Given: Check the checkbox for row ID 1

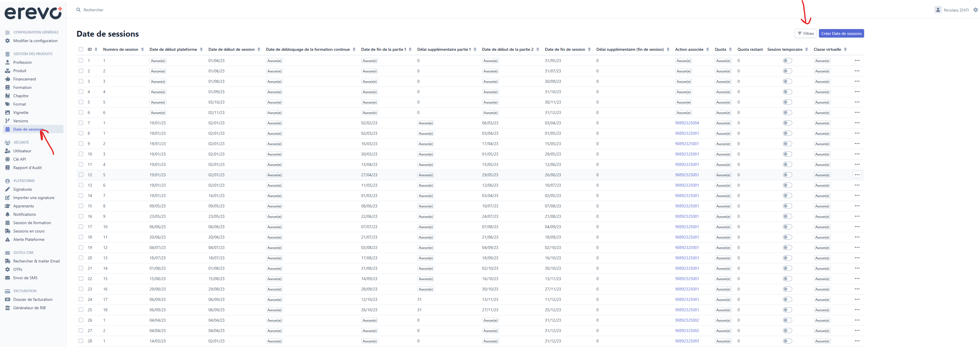Looking at the screenshot, I should point(81,61).
